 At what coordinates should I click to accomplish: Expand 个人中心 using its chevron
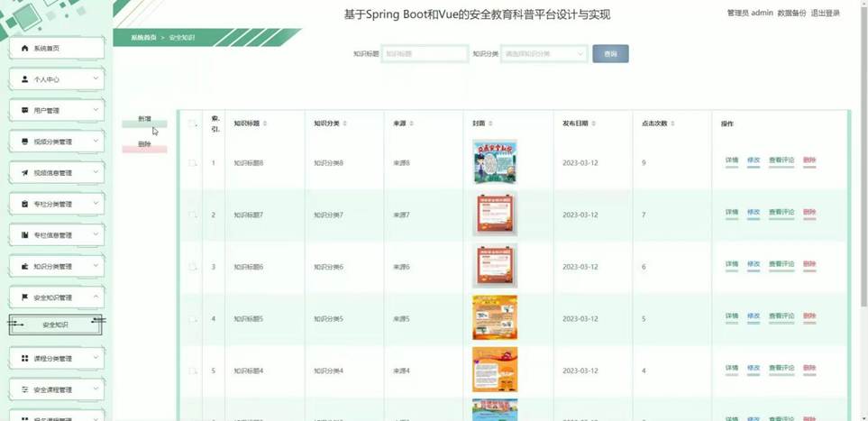[x=96, y=78]
